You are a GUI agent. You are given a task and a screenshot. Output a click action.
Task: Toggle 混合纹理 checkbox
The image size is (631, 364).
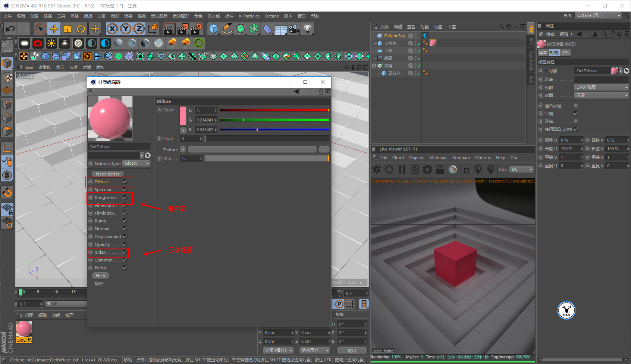(x=576, y=105)
